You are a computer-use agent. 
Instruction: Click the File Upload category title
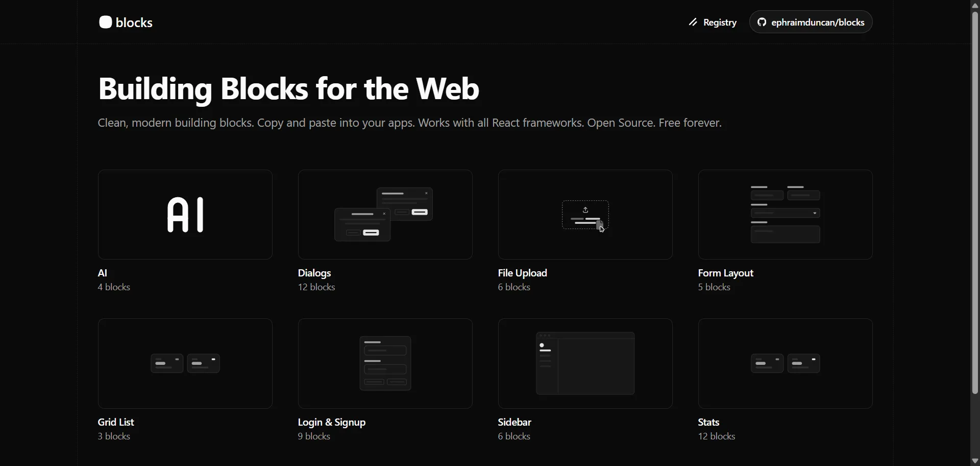(x=523, y=273)
